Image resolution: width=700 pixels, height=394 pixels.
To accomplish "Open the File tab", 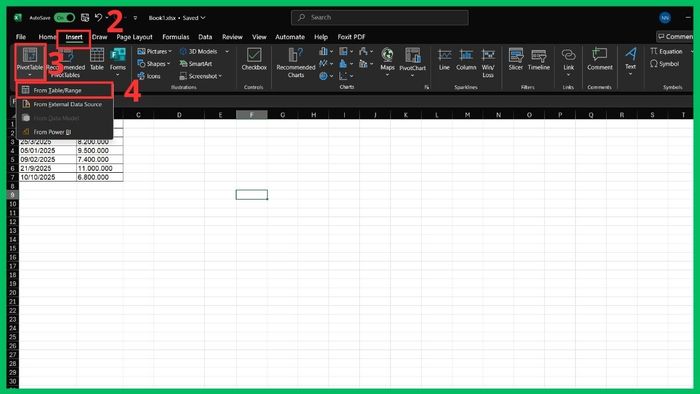I will click(21, 37).
